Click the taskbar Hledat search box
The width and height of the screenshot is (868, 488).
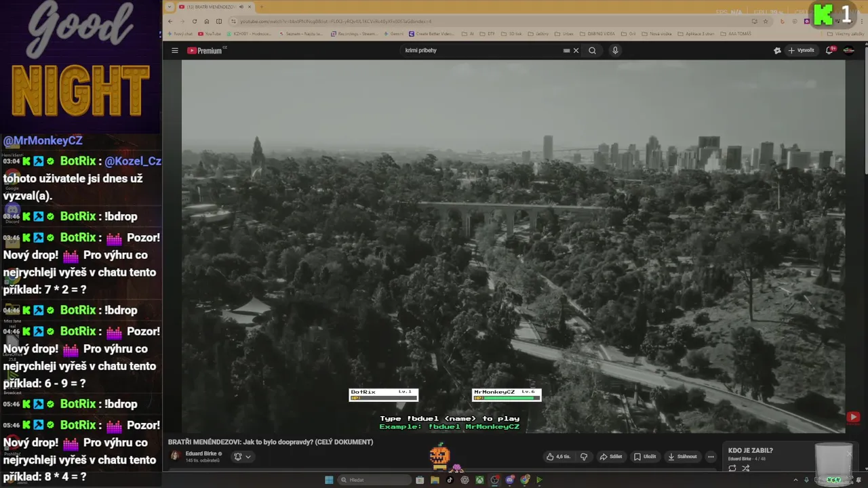tap(376, 480)
